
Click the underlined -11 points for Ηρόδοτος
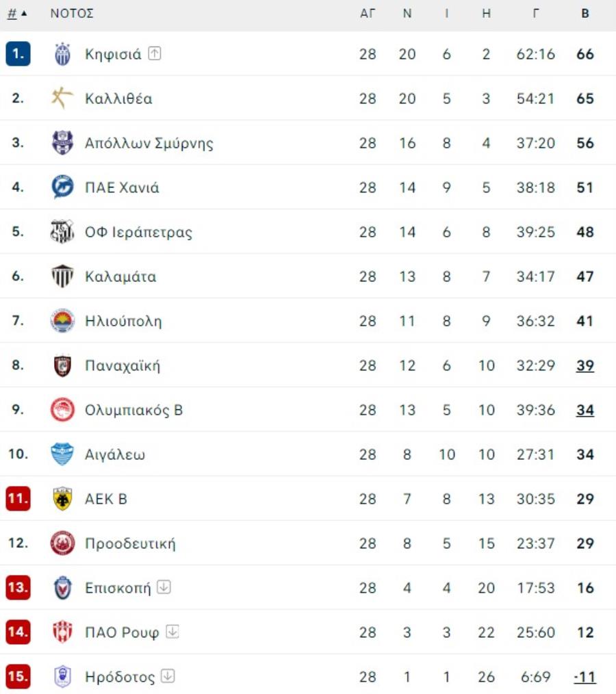click(x=585, y=677)
